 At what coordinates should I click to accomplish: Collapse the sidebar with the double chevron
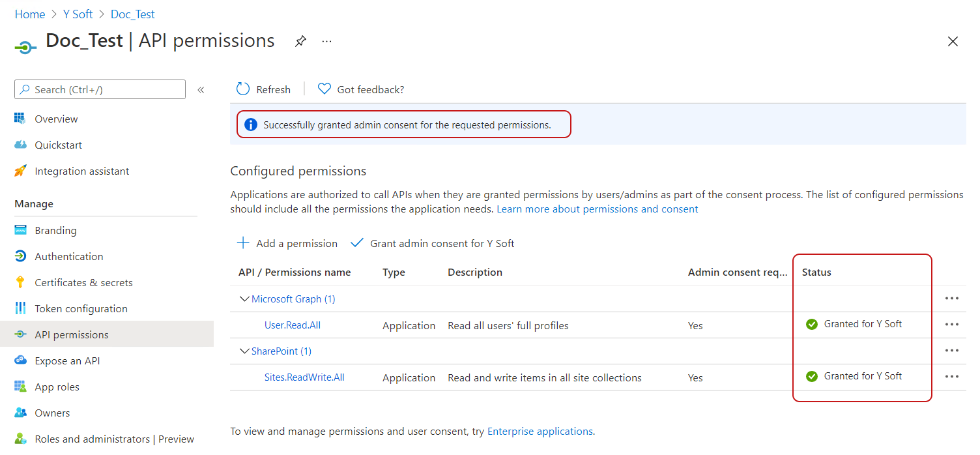point(201,90)
